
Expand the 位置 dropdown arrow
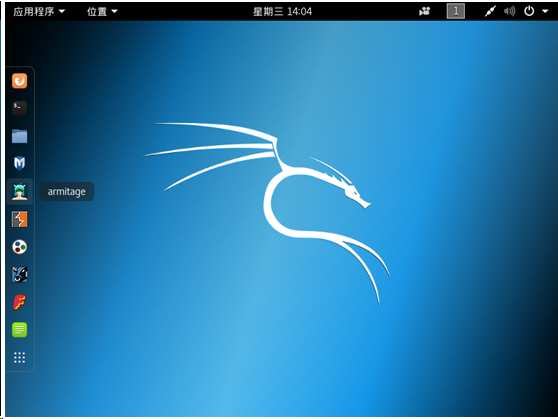(115, 11)
